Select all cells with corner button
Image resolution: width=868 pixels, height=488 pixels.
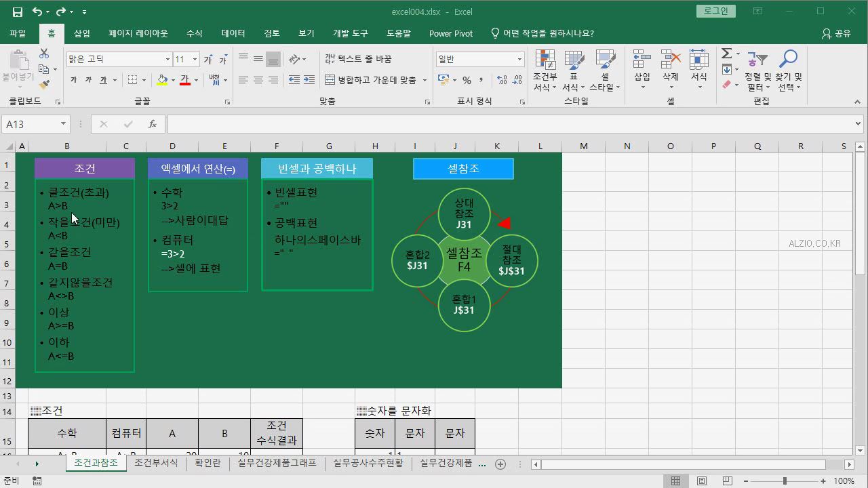point(8,146)
